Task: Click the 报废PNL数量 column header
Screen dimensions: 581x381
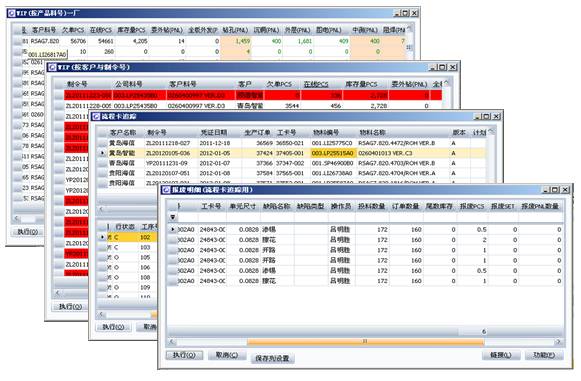Action: pos(540,206)
